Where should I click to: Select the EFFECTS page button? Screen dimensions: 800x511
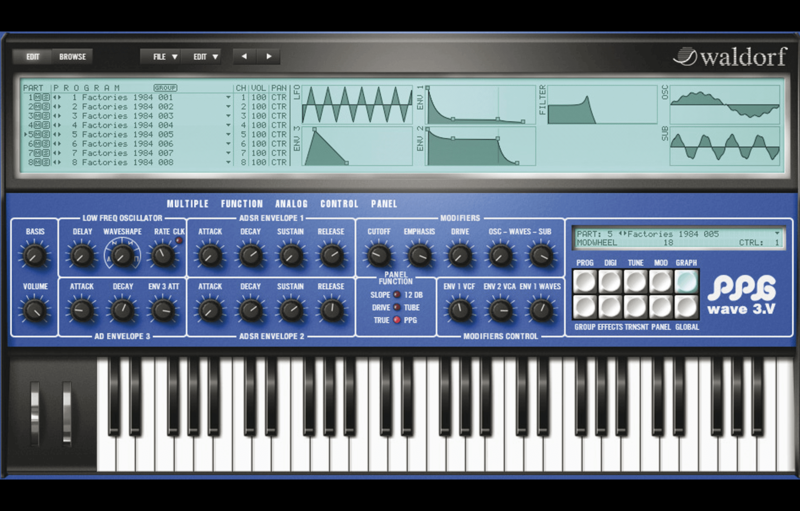point(610,306)
